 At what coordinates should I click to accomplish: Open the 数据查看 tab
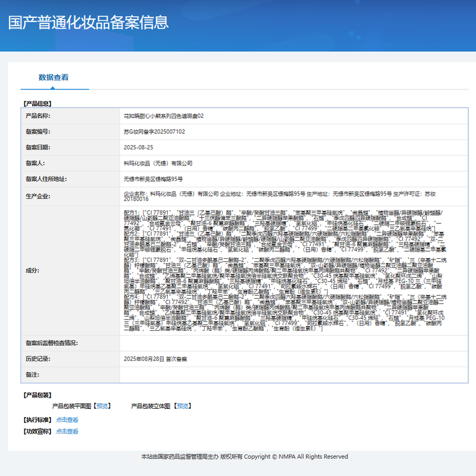[54, 77]
